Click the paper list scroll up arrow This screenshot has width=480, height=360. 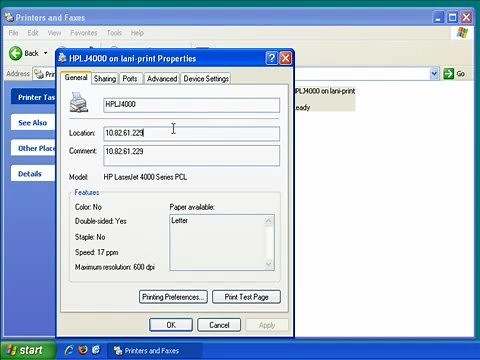click(269, 221)
